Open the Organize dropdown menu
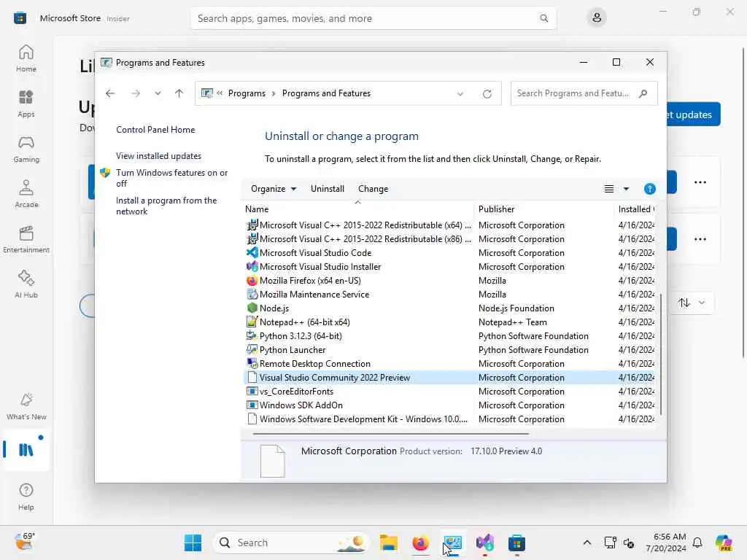This screenshot has width=747, height=560. (274, 189)
